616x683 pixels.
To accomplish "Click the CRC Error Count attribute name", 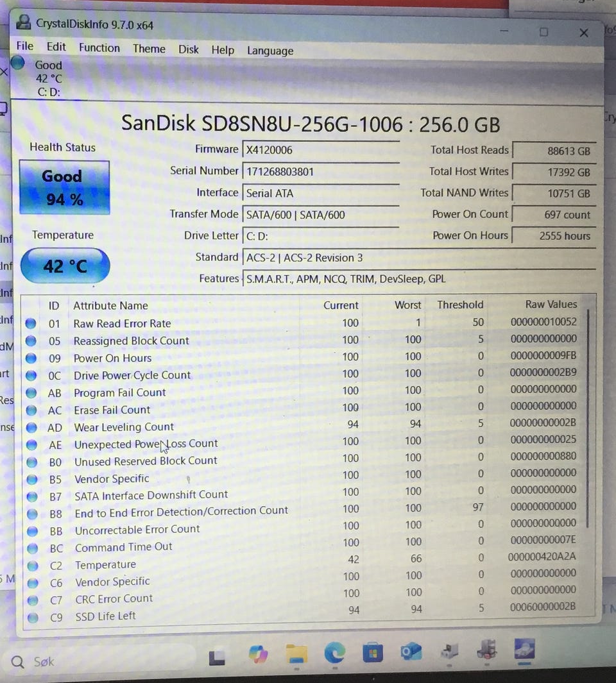I will pyautogui.click(x=114, y=599).
